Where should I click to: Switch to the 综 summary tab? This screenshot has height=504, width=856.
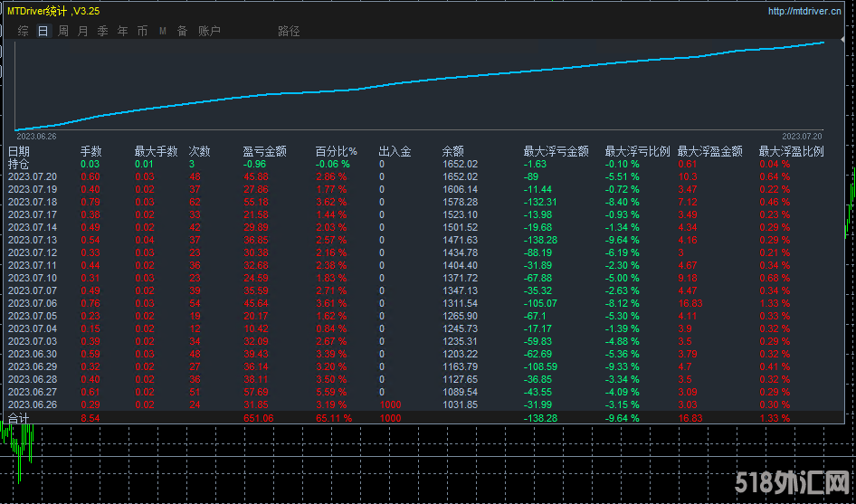click(x=24, y=31)
